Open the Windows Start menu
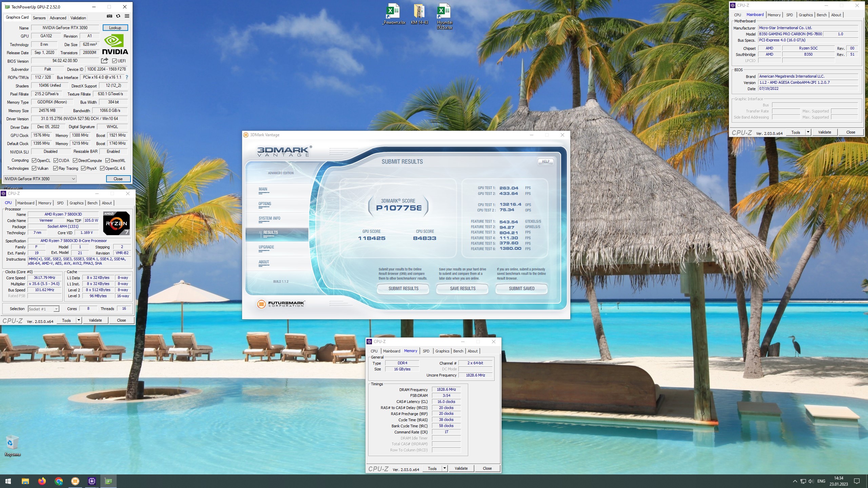The image size is (868, 488). coord(8,481)
